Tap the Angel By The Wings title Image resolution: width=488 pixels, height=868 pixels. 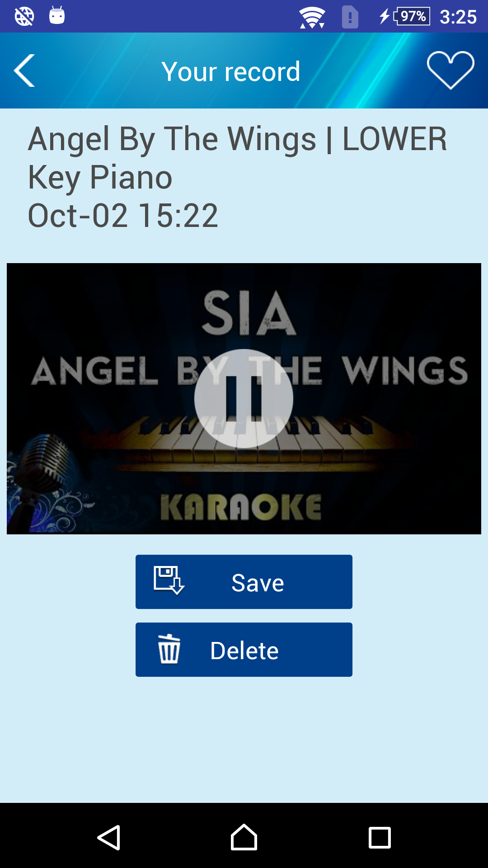click(x=238, y=158)
